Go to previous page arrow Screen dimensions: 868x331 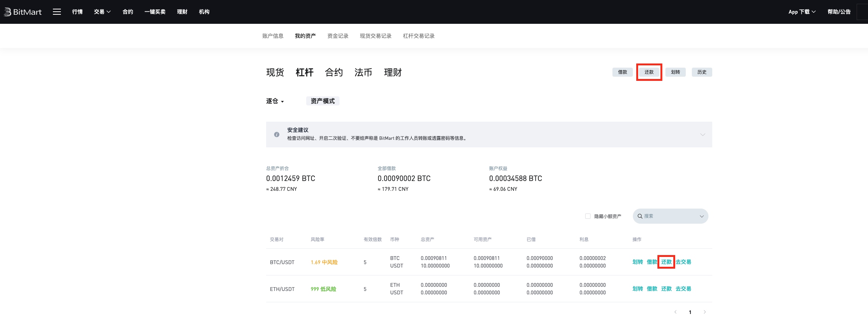click(x=676, y=312)
